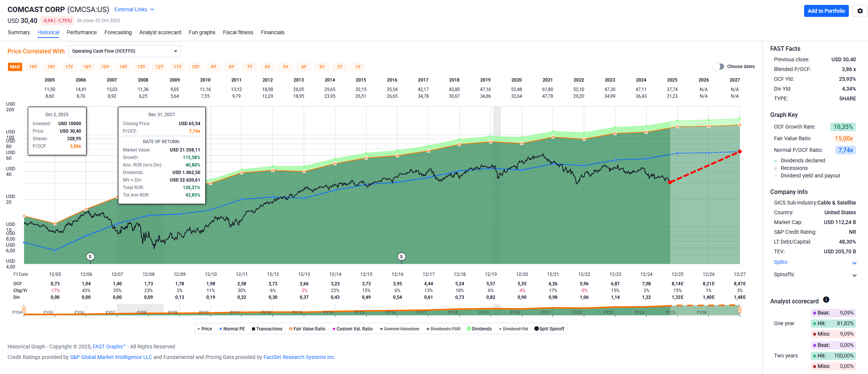Expand the Splits section
The height and width of the screenshot is (374, 868).
pyautogui.click(x=854, y=263)
